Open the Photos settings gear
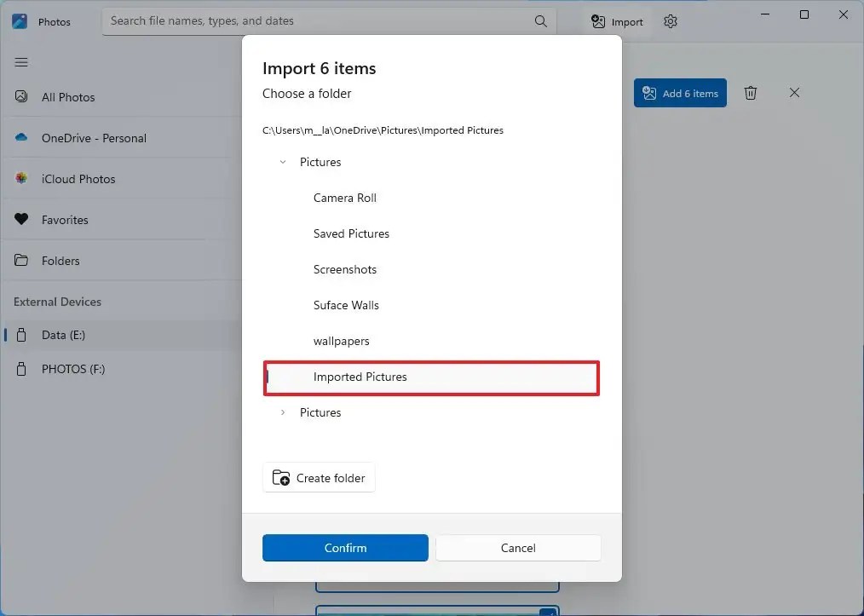This screenshot has width=864, height=616. click(x=671, y=21)
